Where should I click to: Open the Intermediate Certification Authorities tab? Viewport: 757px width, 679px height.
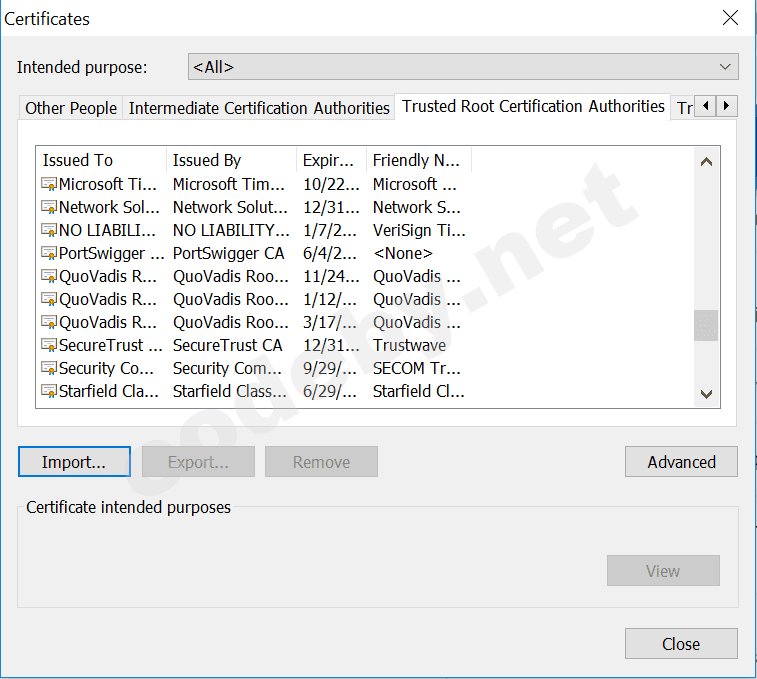(259, 108)
